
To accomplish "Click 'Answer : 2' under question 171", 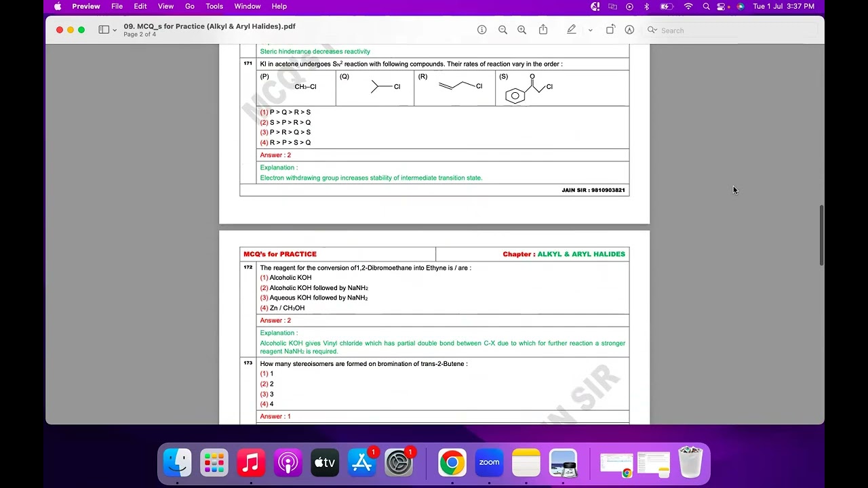I will (x=275, y=155).
